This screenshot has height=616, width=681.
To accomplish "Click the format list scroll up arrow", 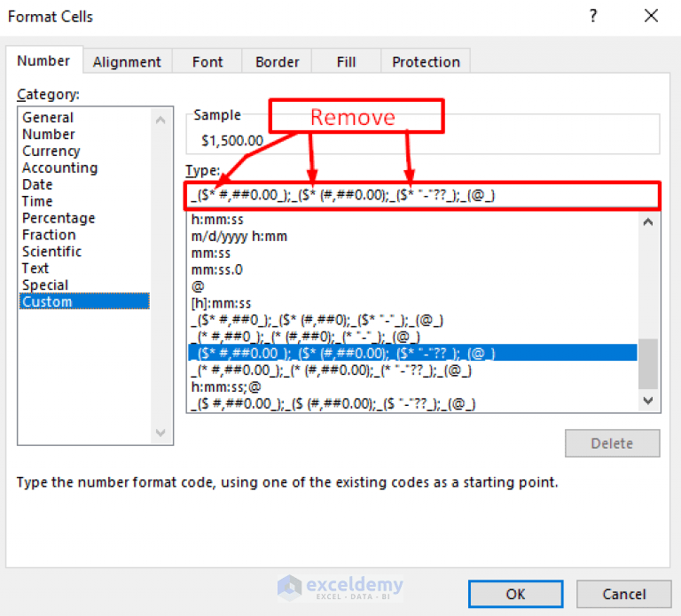I will click(648, 222).
